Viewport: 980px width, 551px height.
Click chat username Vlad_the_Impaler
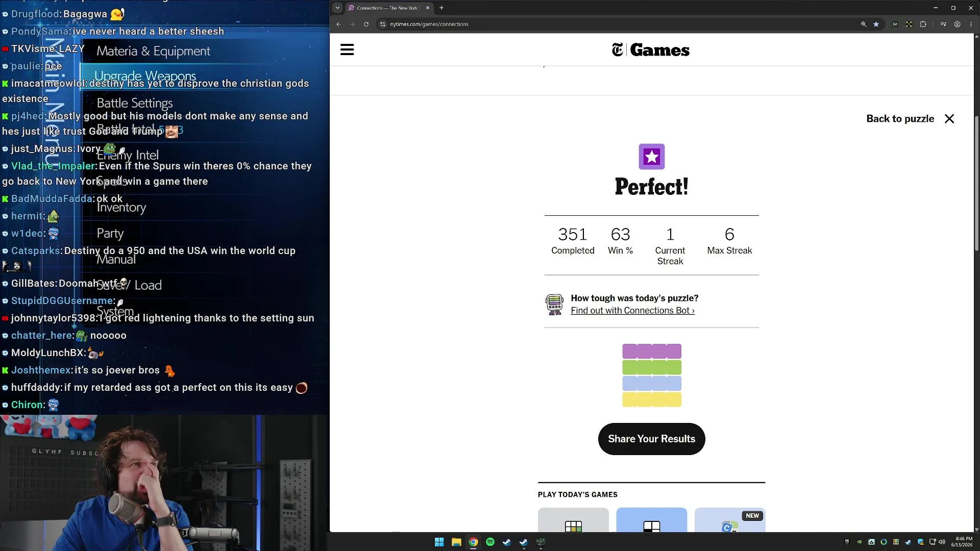click(53, 166)
